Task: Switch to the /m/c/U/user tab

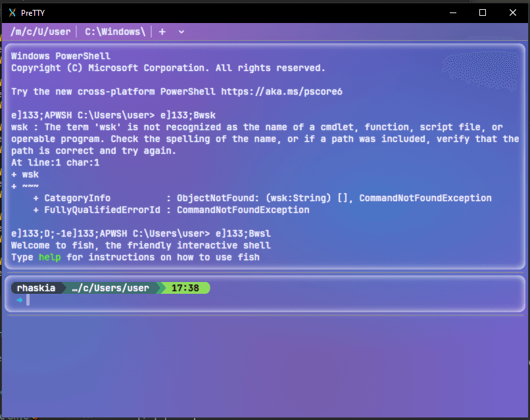Action: pos(40,32)
